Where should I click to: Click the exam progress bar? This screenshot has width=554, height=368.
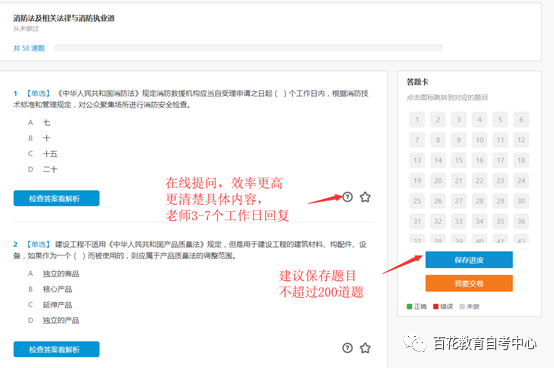(248, 48)
